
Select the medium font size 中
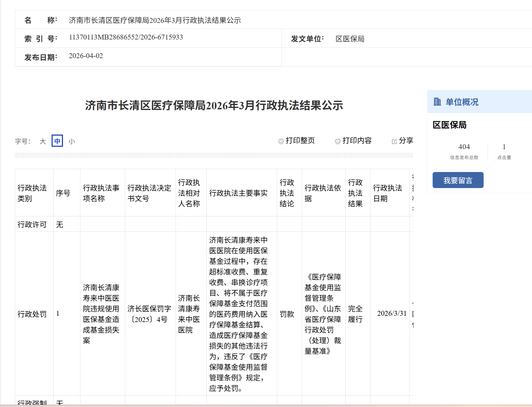[x=57, y=141]
